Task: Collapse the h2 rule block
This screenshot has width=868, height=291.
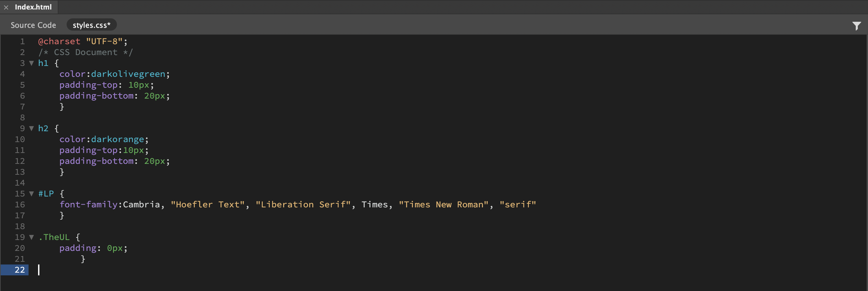Action: pos(32,129)
